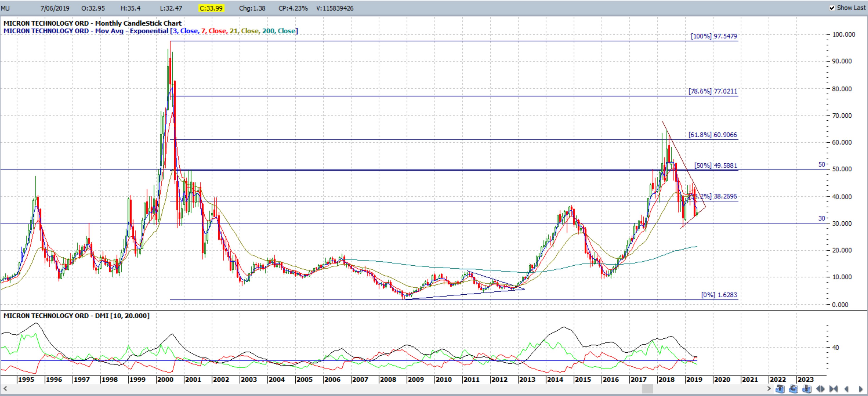Screen dimensions: 868x396
Task: Click the 2000 label on time axis
Action: click(x=165, y=380)
